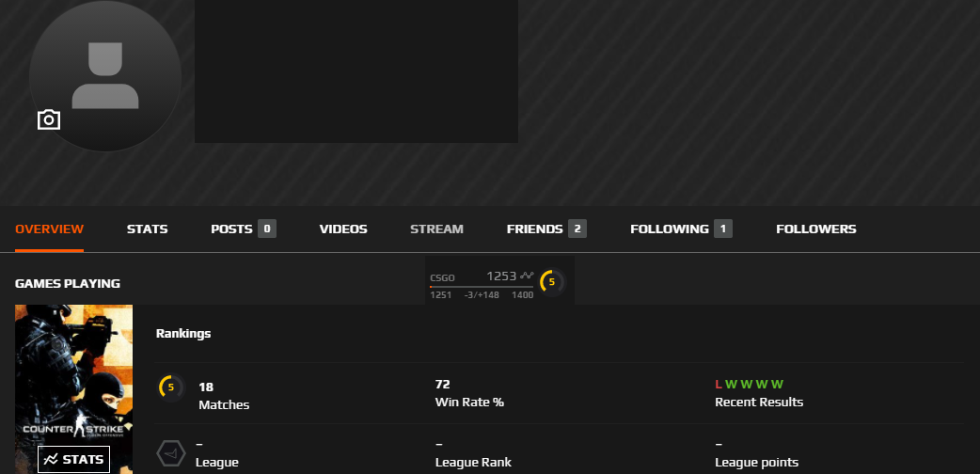Image resolution: width=980 pixels, height=474 pixels.
Task: Switch to the Stats tab
Action: coord(147,229)
